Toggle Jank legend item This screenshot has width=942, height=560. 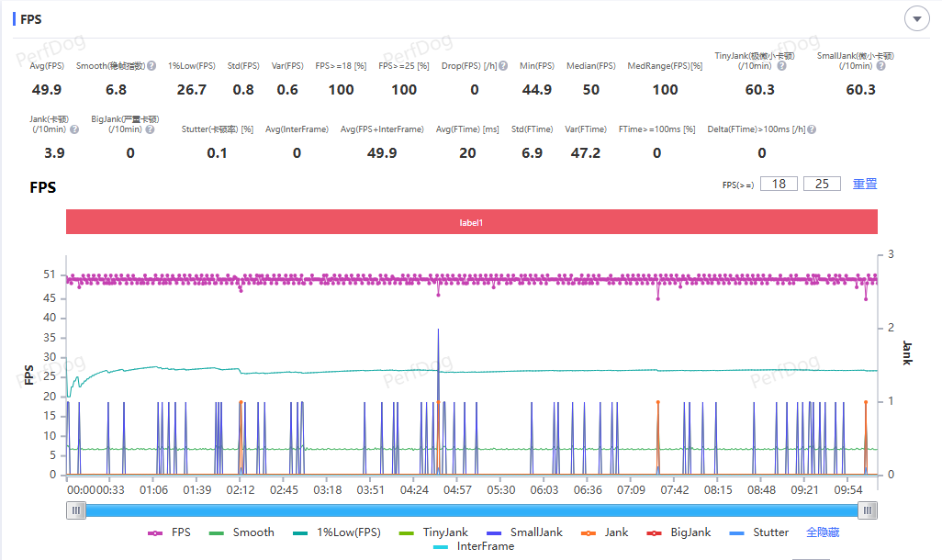point(604,532)
